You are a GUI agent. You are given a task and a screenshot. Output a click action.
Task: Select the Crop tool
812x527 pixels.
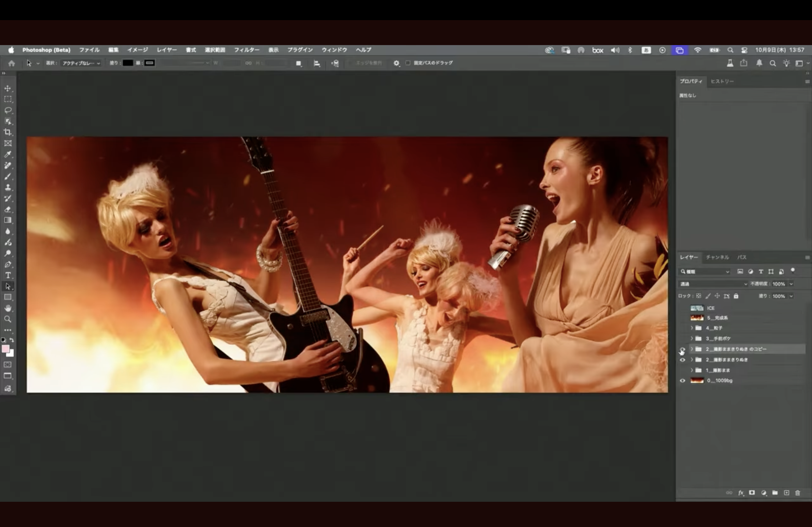coord(8,132)
